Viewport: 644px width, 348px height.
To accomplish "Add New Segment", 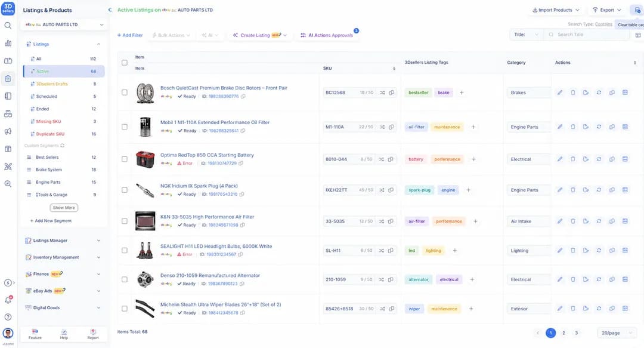I will point(51,221).
